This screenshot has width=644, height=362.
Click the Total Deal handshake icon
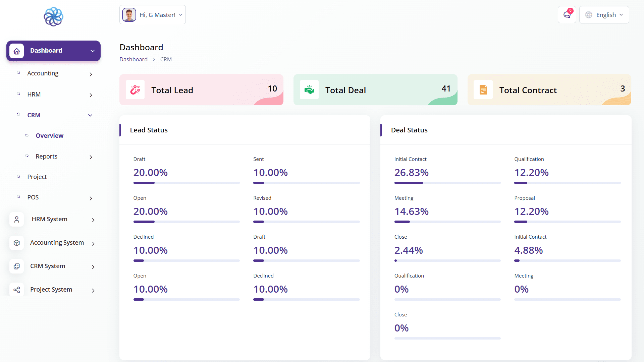point(309,90)
